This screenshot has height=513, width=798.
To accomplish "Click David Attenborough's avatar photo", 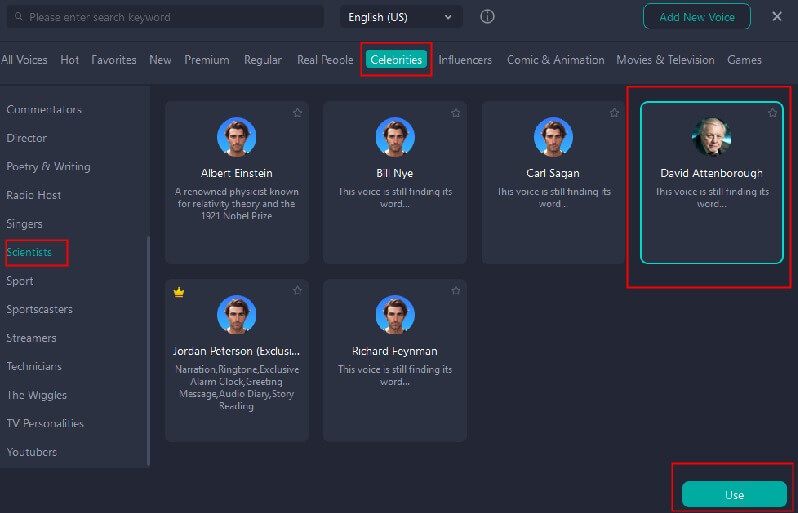I will click(x=712, y=137).
